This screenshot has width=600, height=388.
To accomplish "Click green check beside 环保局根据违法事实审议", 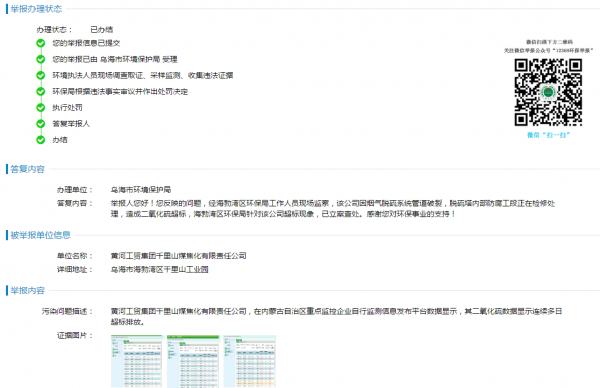I will tap(41, 91).
